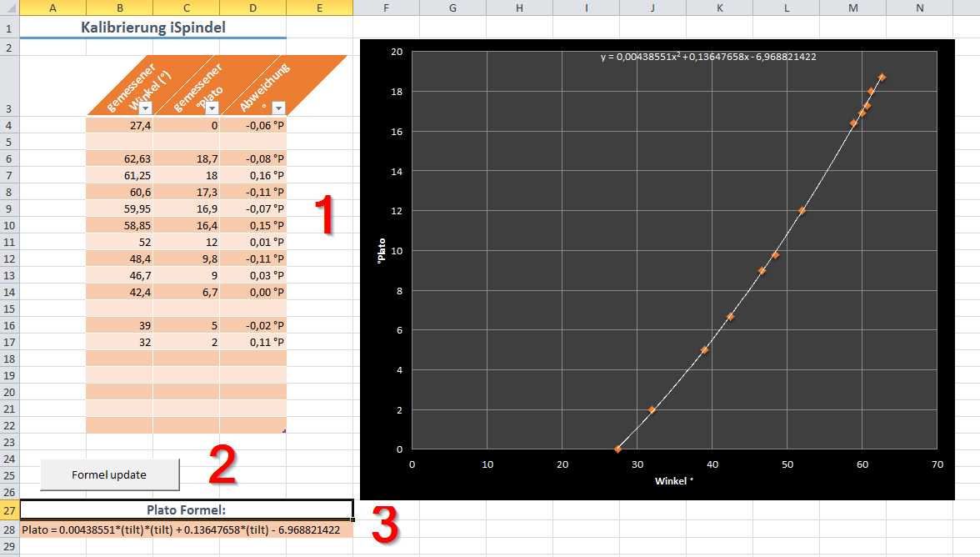
Task: Click angle cell with value 42,4
Action: point(119,292)
